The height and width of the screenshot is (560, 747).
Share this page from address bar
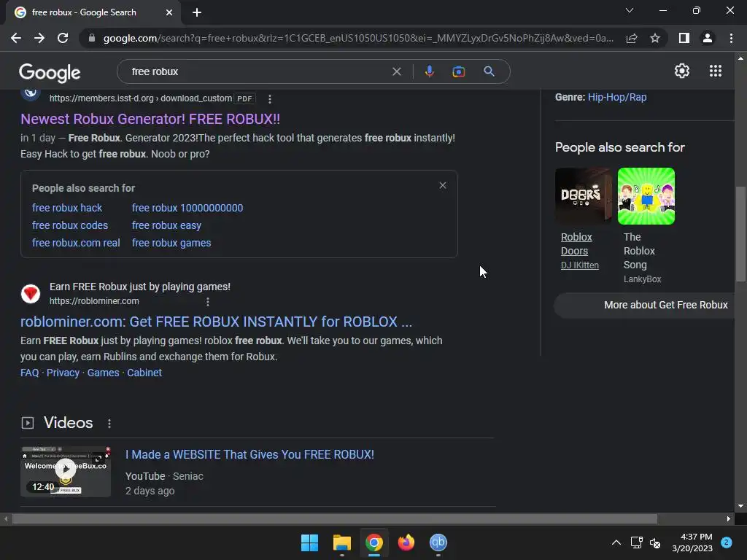[632, 38]
